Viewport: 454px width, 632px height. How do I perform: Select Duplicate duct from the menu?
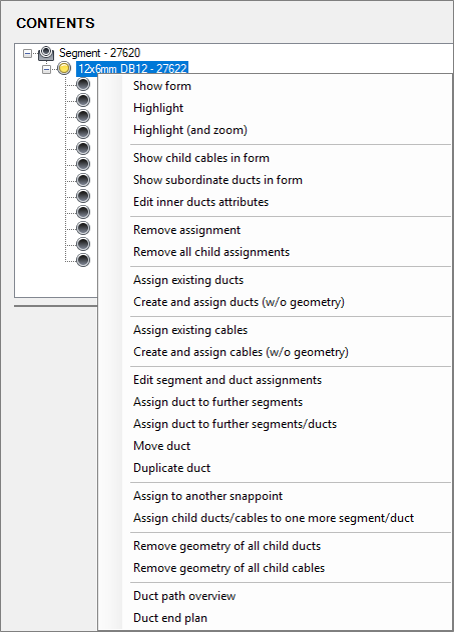coord(172,468)
